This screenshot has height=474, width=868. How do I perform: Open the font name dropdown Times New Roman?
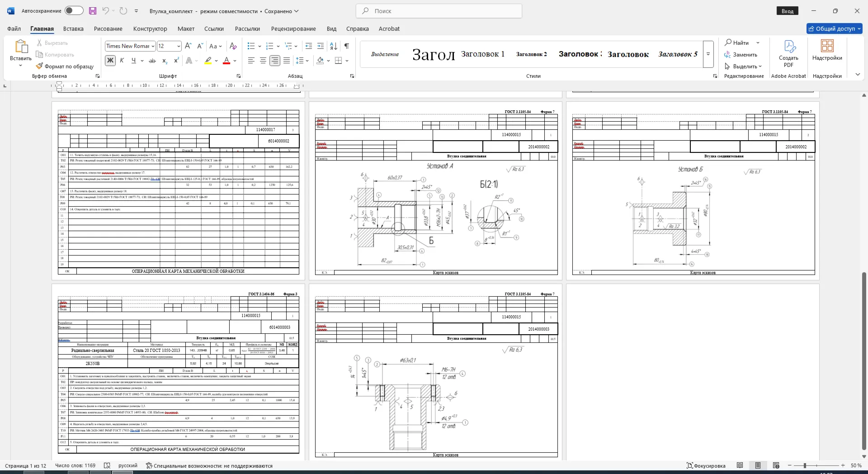click(153, 46)
